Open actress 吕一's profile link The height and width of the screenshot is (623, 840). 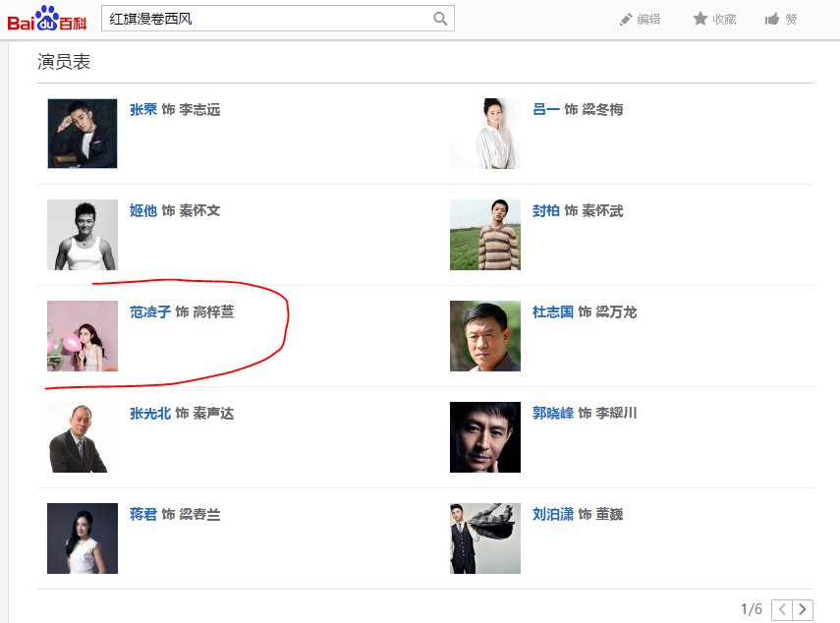pyautogui.click(x=546, y=110)
